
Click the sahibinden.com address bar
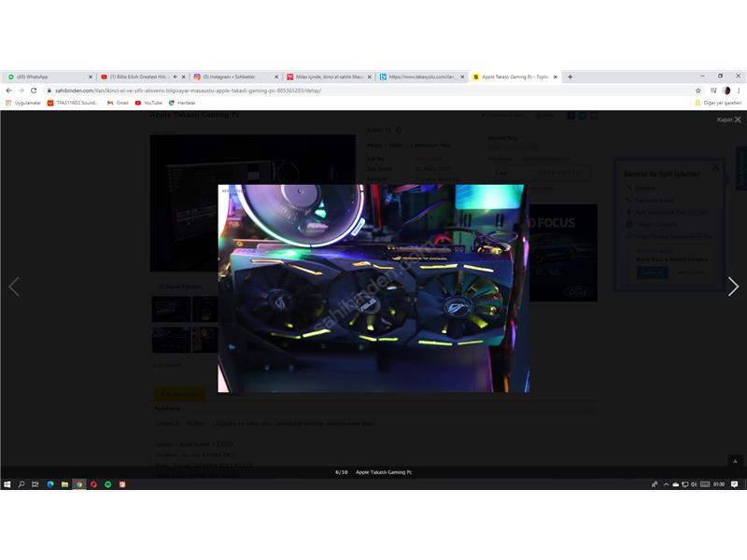pyautogui.click(x=367, y=91)
